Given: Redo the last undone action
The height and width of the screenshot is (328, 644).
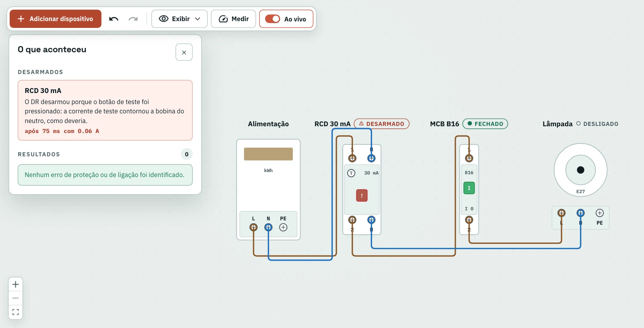Looking at the screenshot, I should (133, 19).
